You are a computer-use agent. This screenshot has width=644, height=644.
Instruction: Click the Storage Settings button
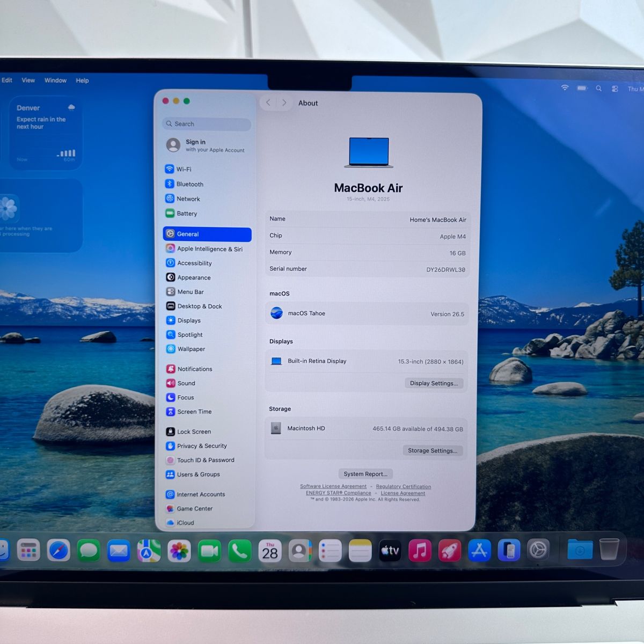(x=433, y=451)
